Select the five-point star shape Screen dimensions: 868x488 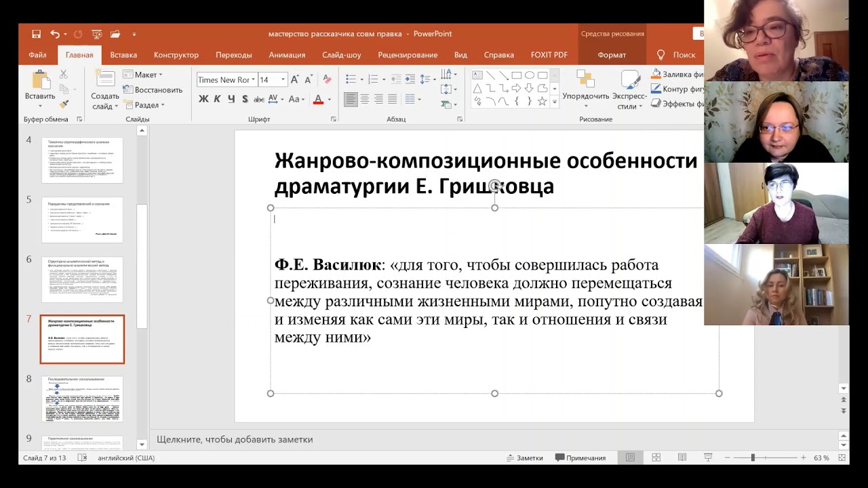click(x=542, y=101)
